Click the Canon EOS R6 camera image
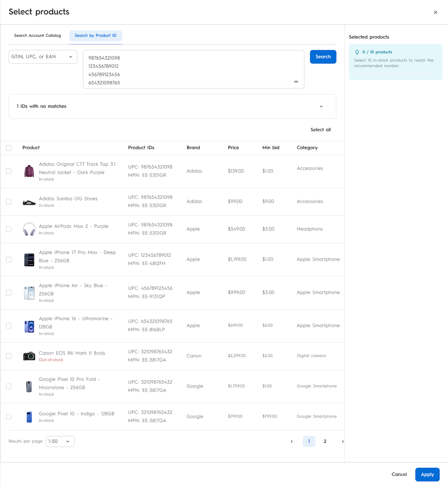 (29, 356)
